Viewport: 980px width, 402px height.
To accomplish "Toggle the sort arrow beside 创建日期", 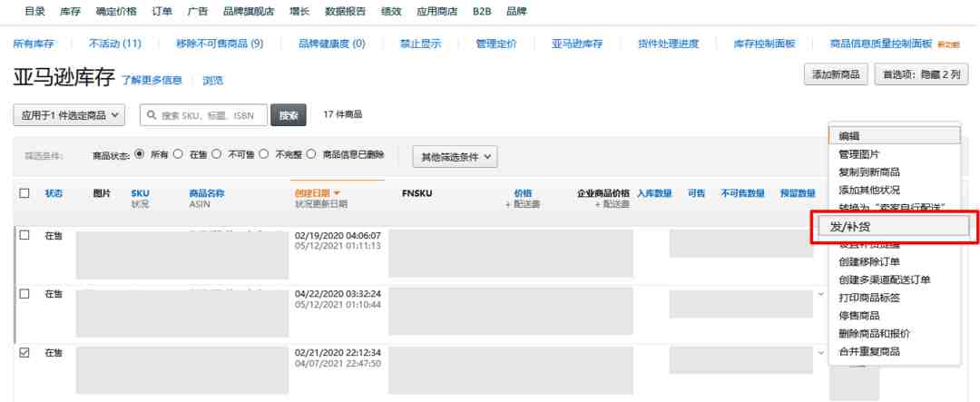I will tap(337, 194).
